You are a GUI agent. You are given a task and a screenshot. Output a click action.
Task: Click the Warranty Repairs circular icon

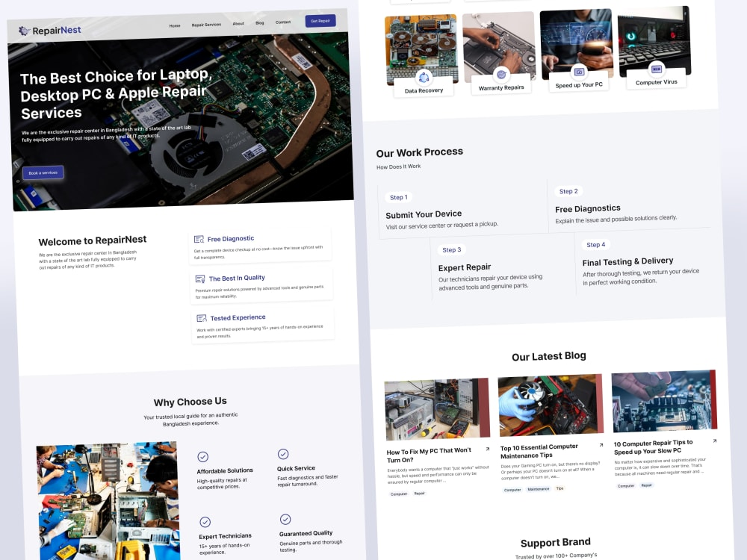(501, 74)
